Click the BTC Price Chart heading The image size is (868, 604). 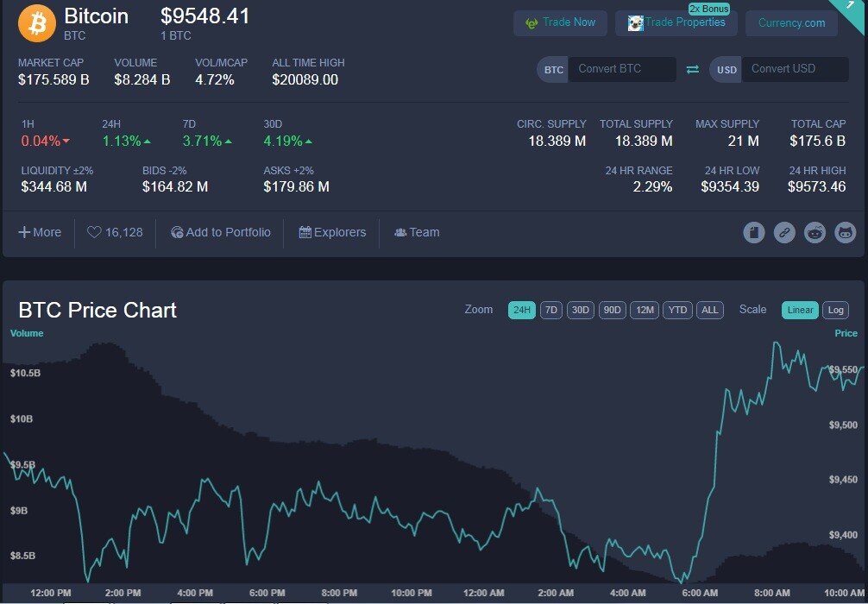point(97,310)
